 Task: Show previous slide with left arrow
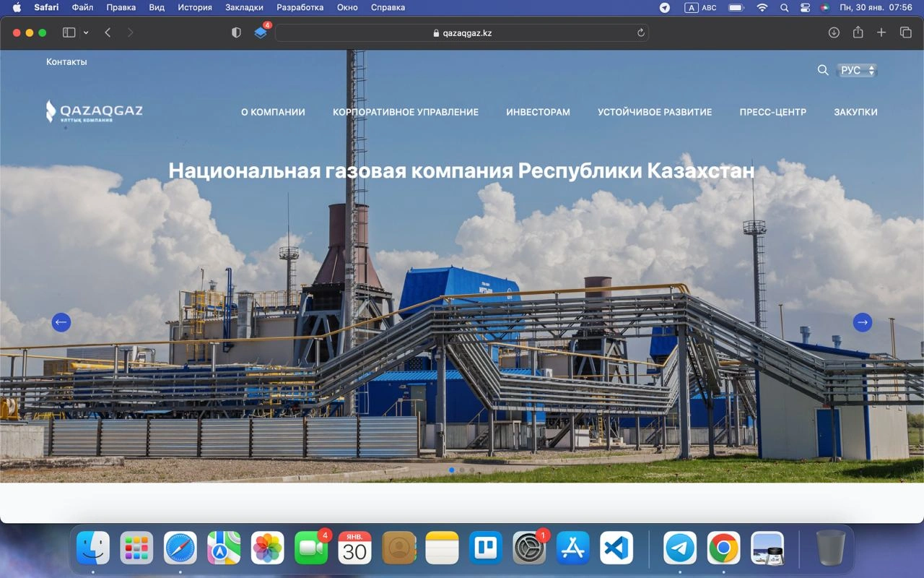click(61, 322)
